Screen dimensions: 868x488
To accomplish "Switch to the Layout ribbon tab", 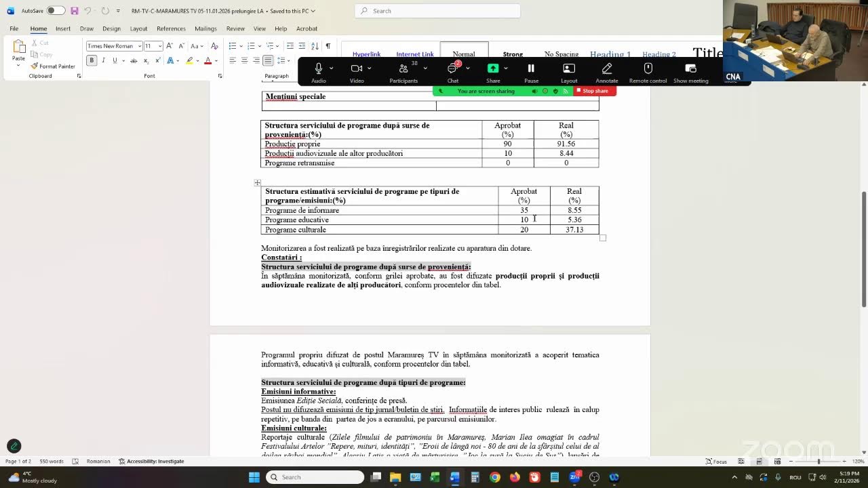I will pyautogui.click(x=138, y=28).
